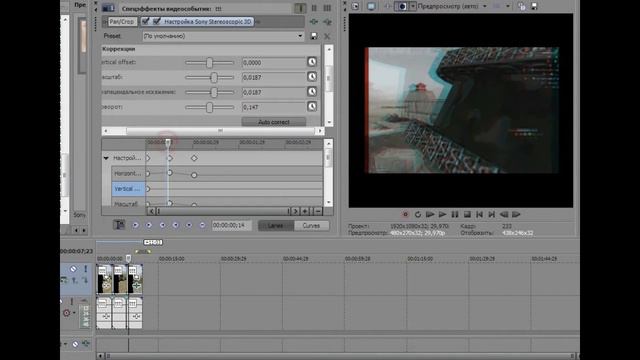Image resolution: width=640 pixels, height=360 pixels.
Task: Open the Pan/Crop tab
Action: point(122,22)
